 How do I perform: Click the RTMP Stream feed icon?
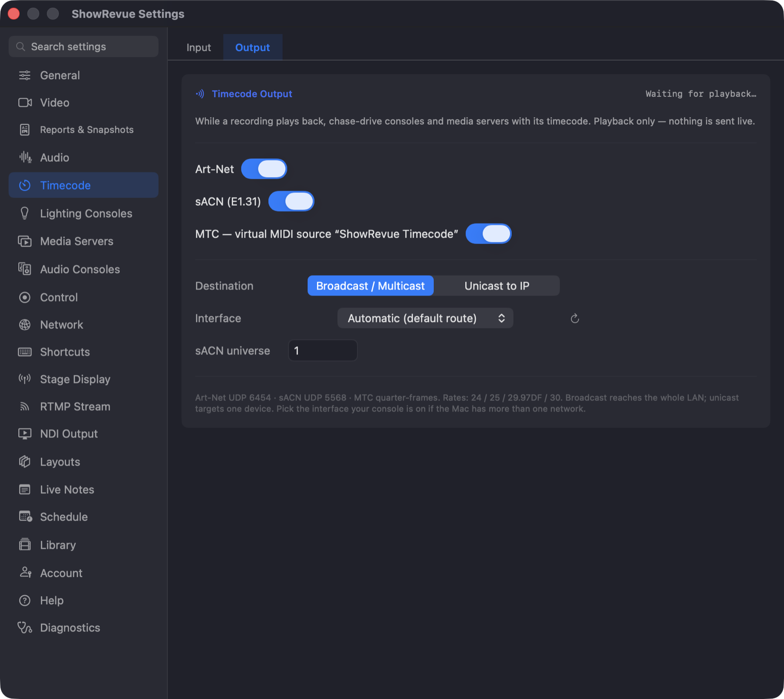click(x=25, y=407)
